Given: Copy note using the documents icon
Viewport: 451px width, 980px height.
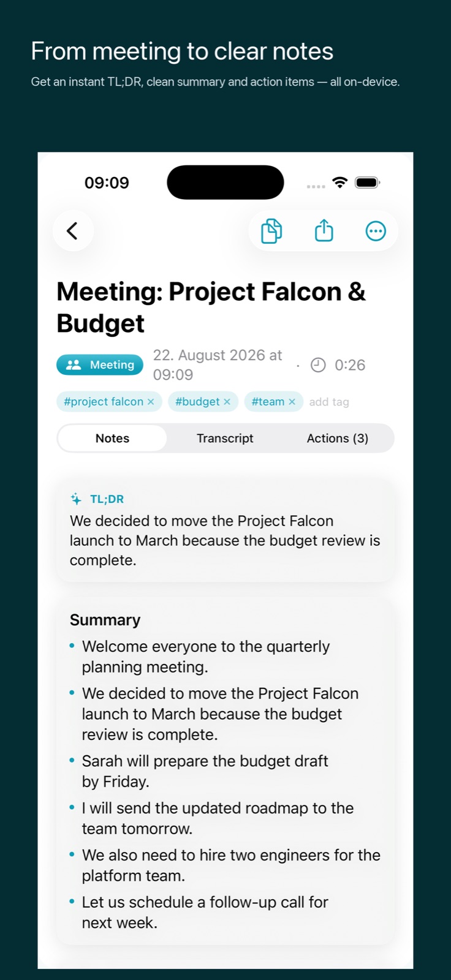Looking at the screenshot, I should (x=271, y=231).
